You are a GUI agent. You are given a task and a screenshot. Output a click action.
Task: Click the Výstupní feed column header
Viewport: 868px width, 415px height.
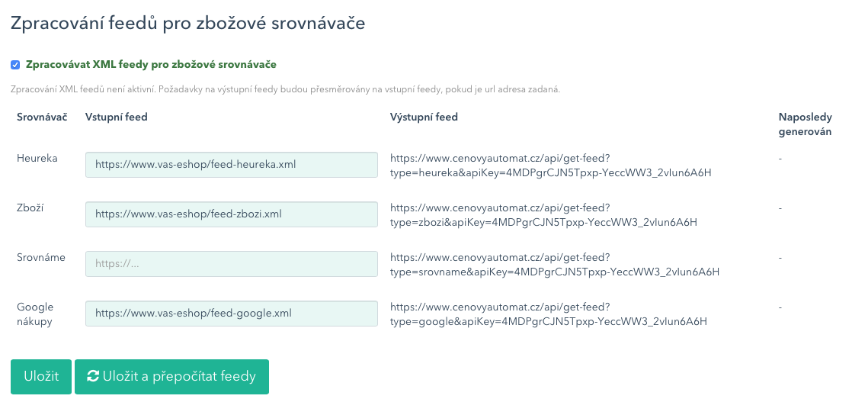click(x=424, y=117)
